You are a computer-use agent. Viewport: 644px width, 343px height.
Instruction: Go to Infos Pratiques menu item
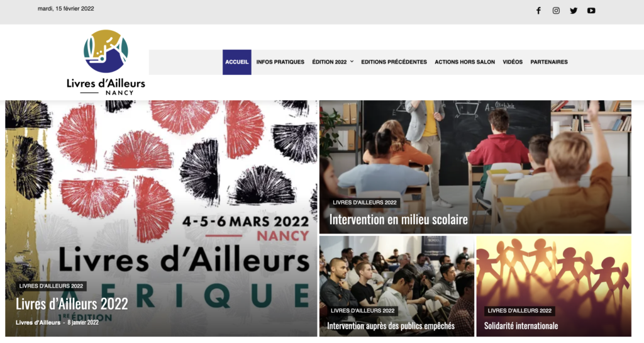click(x=280, y=62)
